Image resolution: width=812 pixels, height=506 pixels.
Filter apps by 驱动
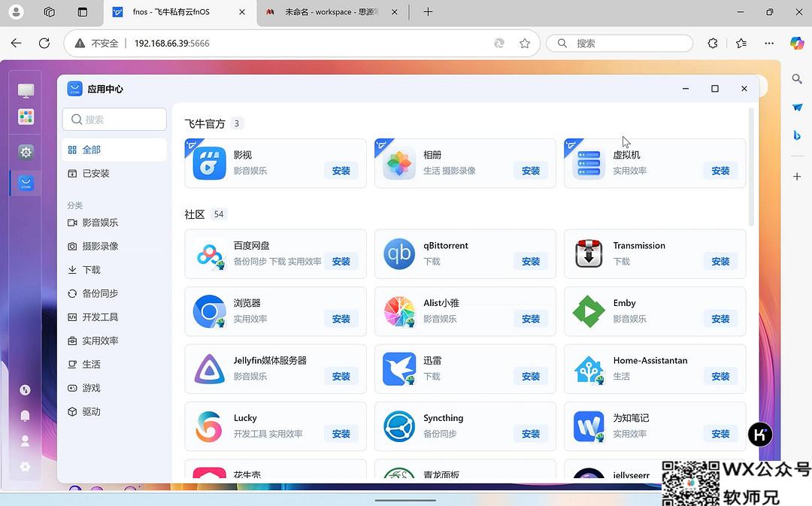pyautogui.click(x=114, y=412)
